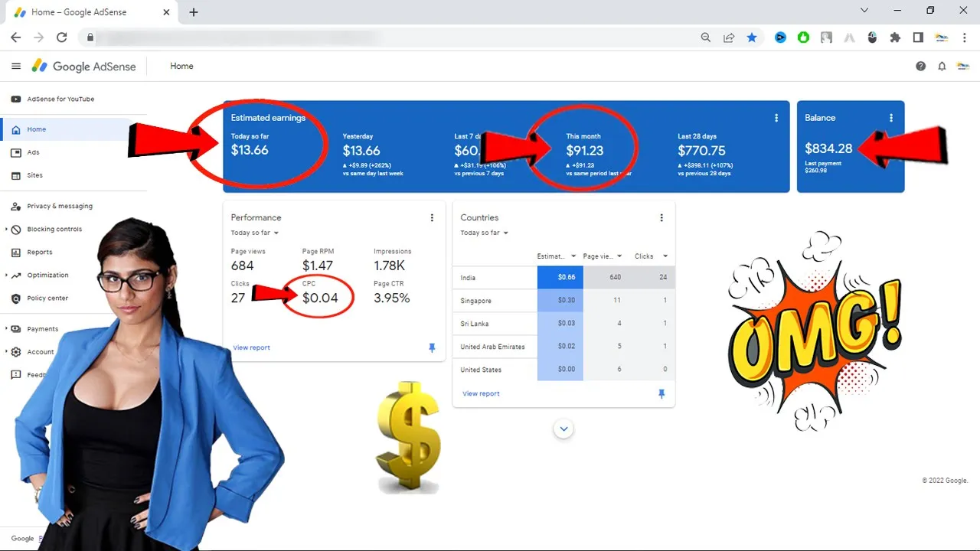
Task: Select Sri Lanka country row
Action: point(564,324)
